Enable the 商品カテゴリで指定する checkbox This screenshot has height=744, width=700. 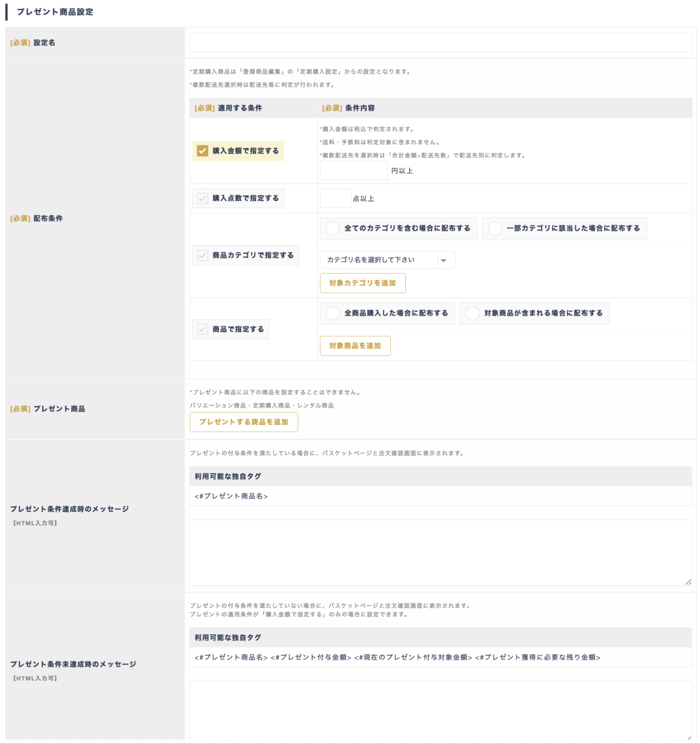click(x=202, y=256)
